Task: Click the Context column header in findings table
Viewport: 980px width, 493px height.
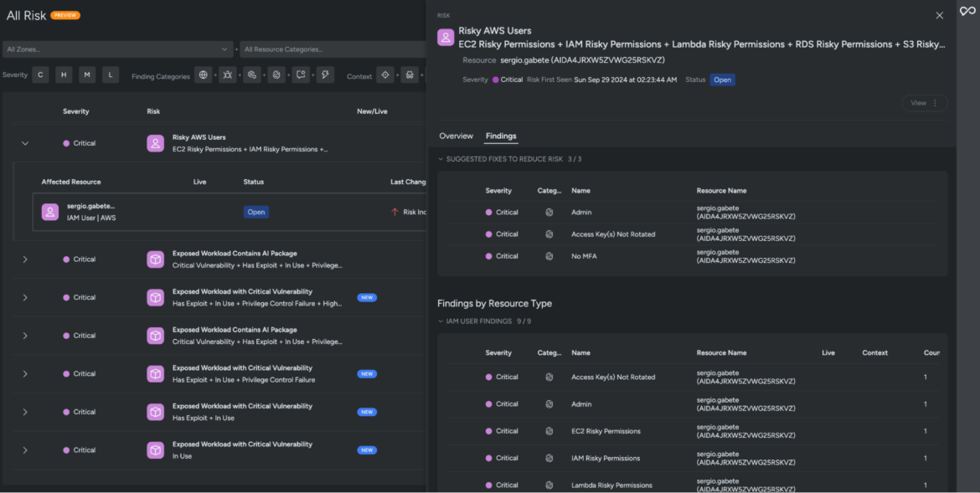Action: point(875,352)
